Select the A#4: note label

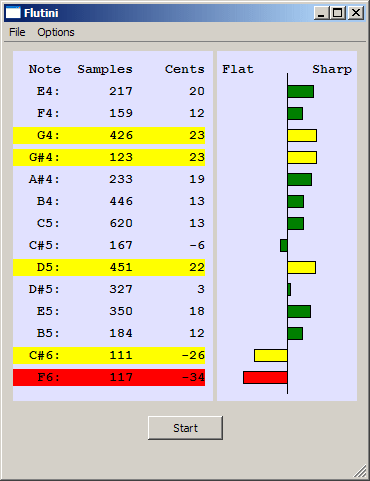click(44, 179)
